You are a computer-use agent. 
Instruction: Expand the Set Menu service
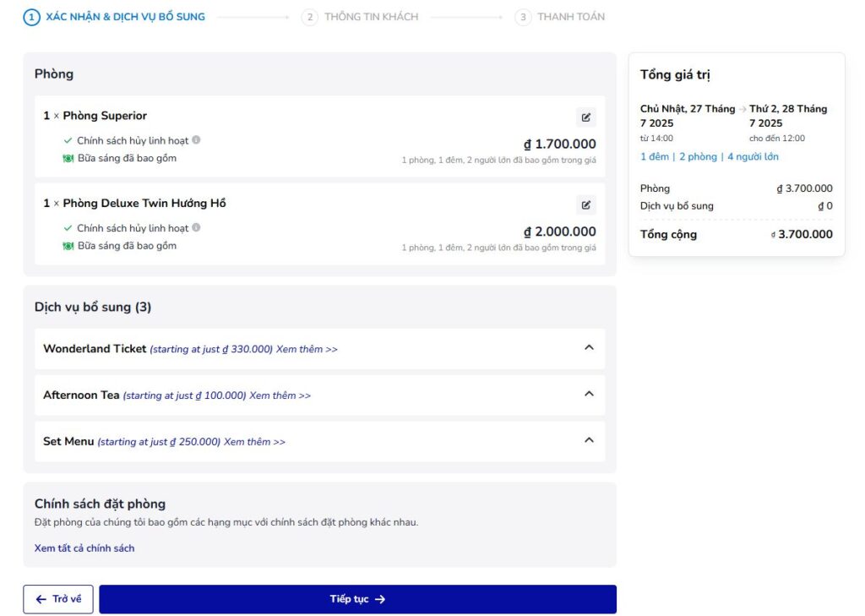(589, 440)
